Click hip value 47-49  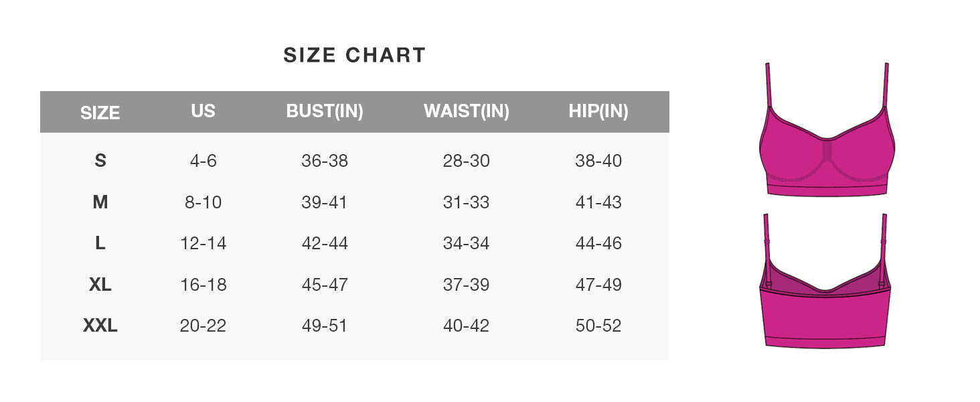[598, 285]
